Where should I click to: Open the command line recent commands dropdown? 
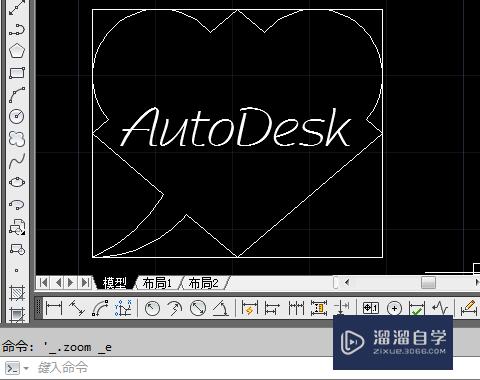[26, 368]
